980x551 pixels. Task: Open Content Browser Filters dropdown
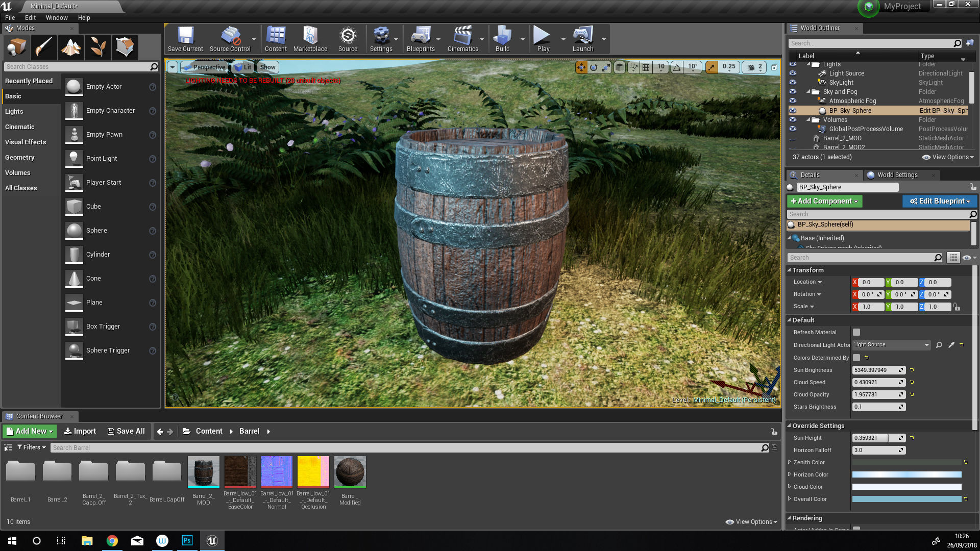(x=32, y=447)
